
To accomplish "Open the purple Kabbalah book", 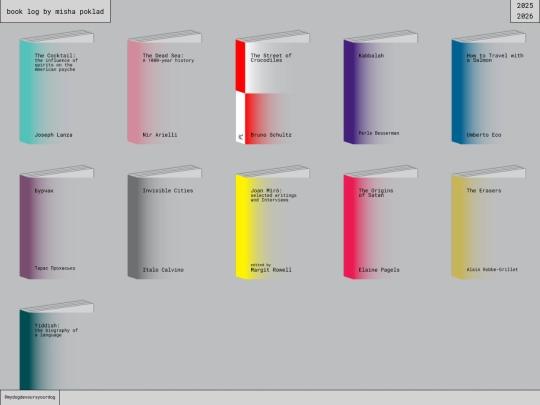I will 381,88.
